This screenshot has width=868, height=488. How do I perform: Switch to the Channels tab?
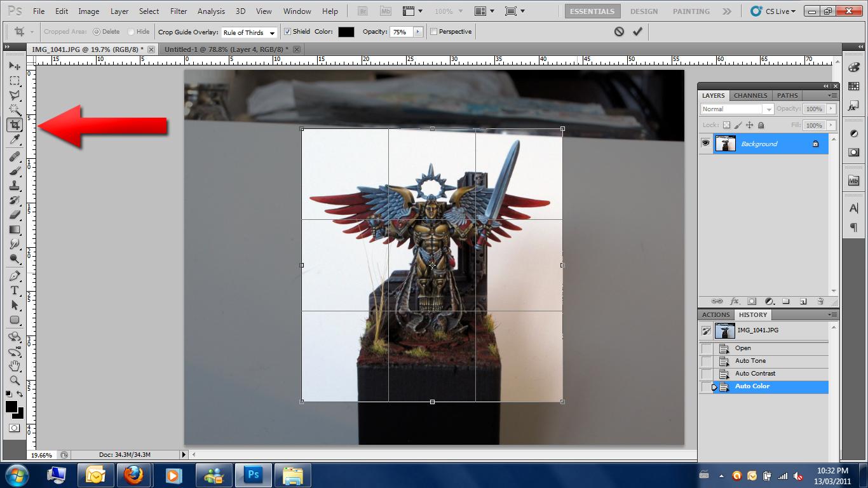(750, 95)
